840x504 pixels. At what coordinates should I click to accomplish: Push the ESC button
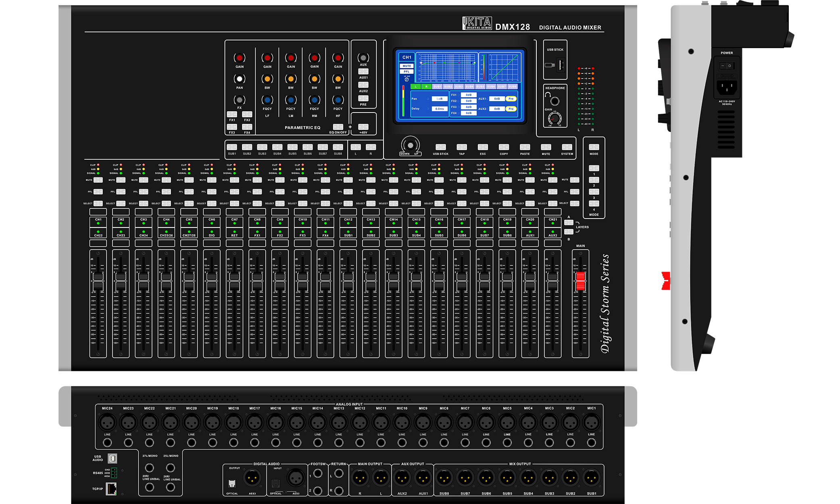483,147
